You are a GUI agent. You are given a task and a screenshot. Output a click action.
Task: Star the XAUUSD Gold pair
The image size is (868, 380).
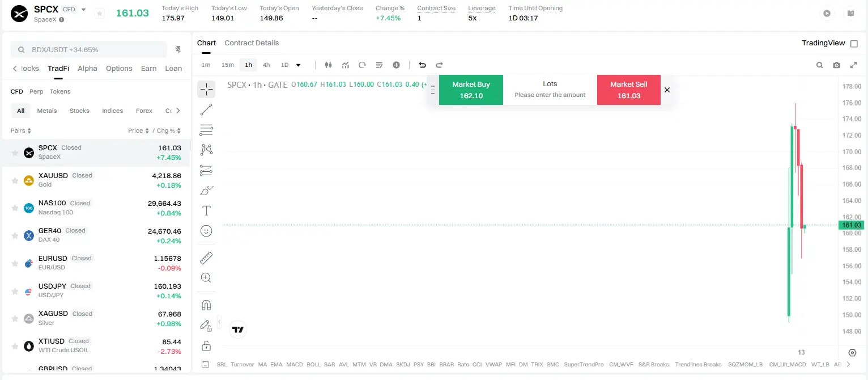pos(15,180)
